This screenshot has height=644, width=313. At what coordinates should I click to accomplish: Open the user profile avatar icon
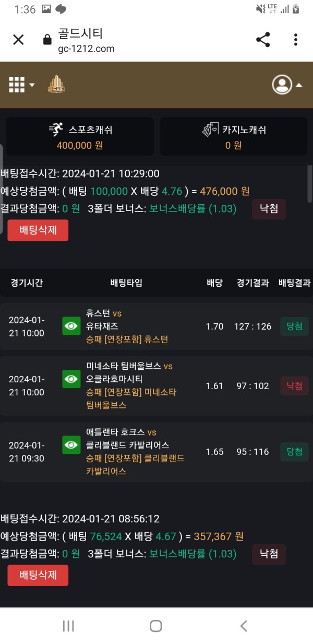pos(282,85)
